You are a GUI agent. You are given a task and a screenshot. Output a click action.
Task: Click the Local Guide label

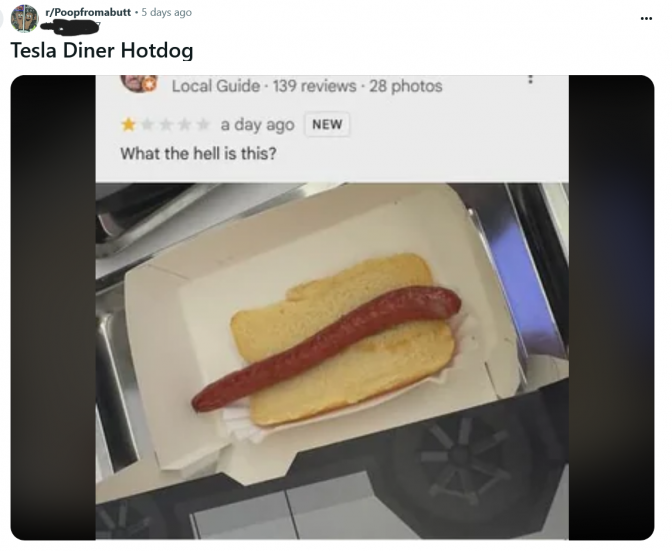pyautogui.click(x=216, y=86)
